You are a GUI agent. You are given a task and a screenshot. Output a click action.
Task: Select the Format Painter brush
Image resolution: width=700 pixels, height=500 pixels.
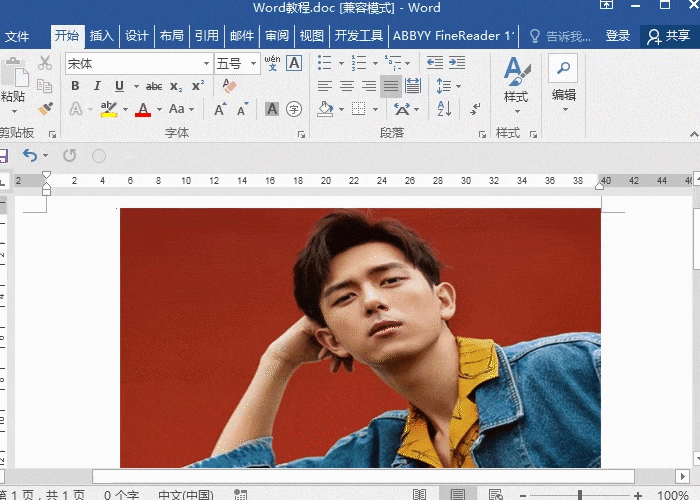coord(45,108)
